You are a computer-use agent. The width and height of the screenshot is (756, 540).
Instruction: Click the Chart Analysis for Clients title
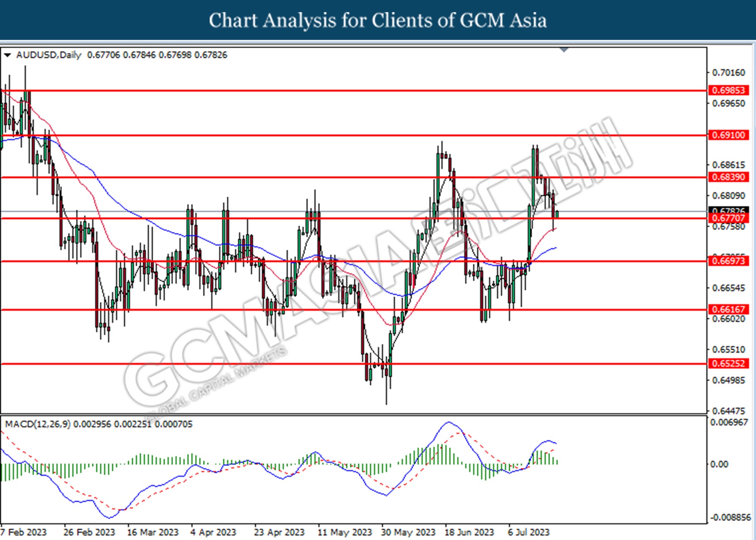(378, 20)
